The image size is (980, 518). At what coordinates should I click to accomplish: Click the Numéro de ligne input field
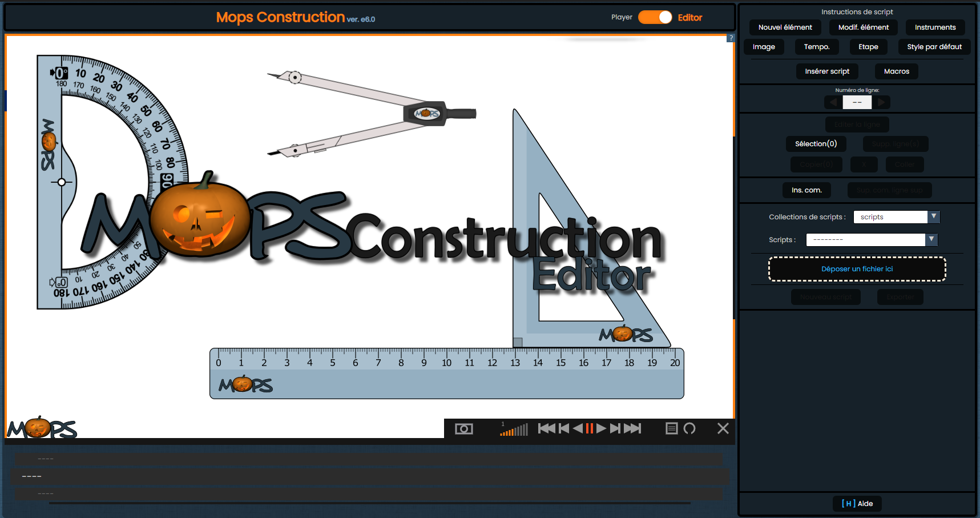click(x=857, y=102)
